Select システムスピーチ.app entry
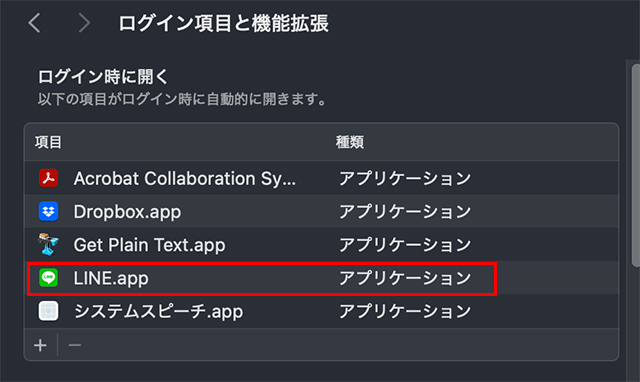Image resolution: width=640 pixels, height=382 pixels. coord(158,311)
